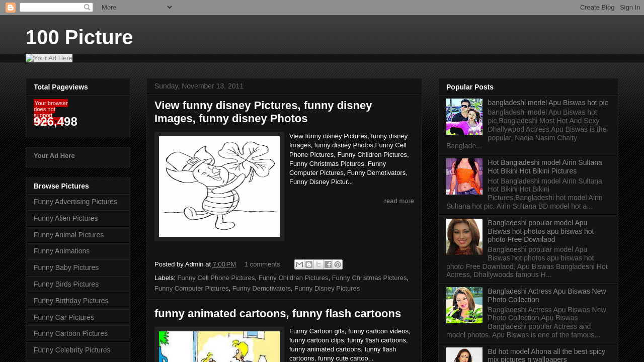Viewport: 644px width, 362px height.
Task: Select the Funny Demotivators label
Action: click(262, 289)
